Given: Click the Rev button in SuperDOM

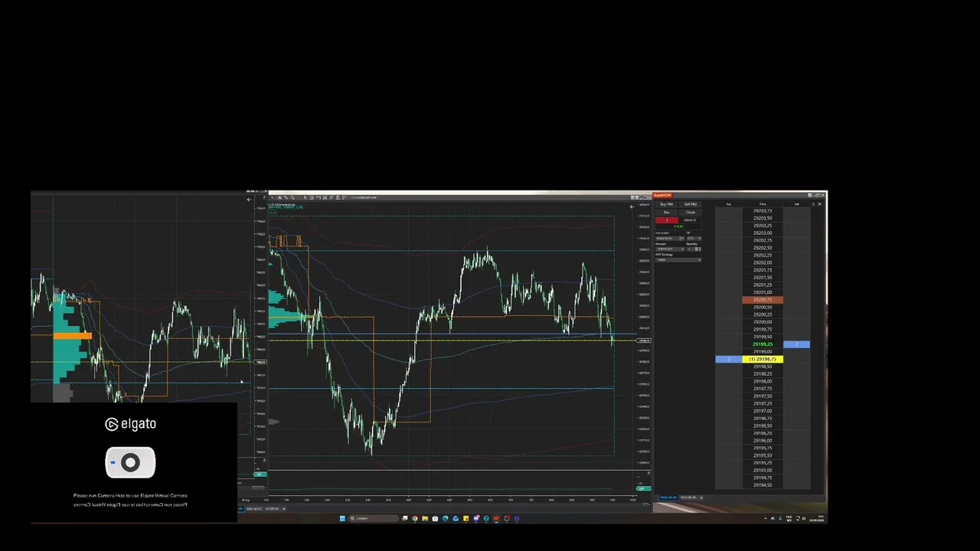Looking at the screenshot, I should [x=666, y=212].
